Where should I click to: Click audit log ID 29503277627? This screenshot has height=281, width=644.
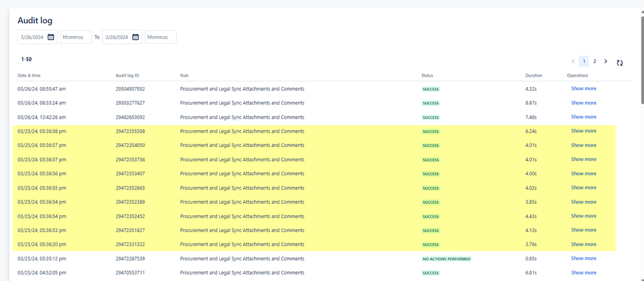[x=130, y=102]
